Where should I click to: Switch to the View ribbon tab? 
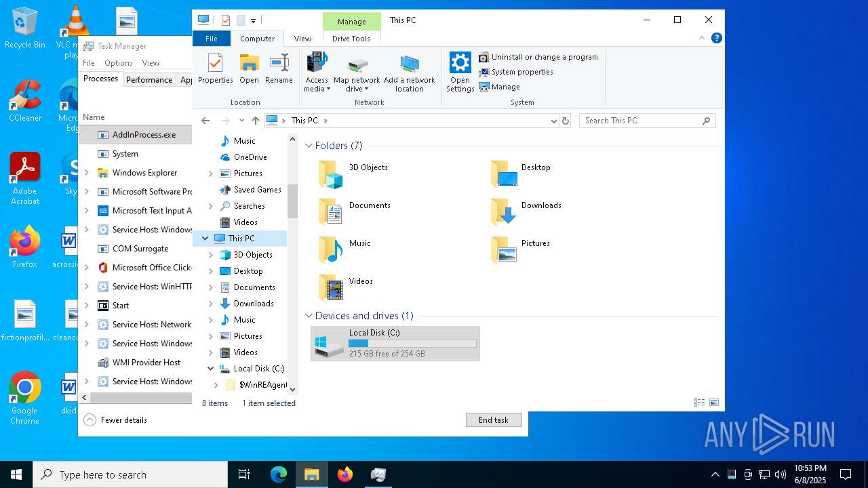302,39
